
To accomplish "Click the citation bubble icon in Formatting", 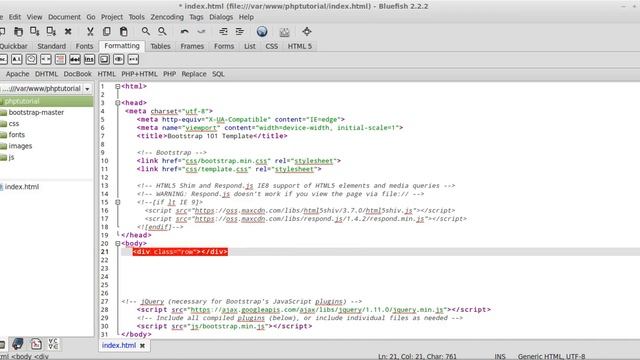I will (x=31, y=60).
